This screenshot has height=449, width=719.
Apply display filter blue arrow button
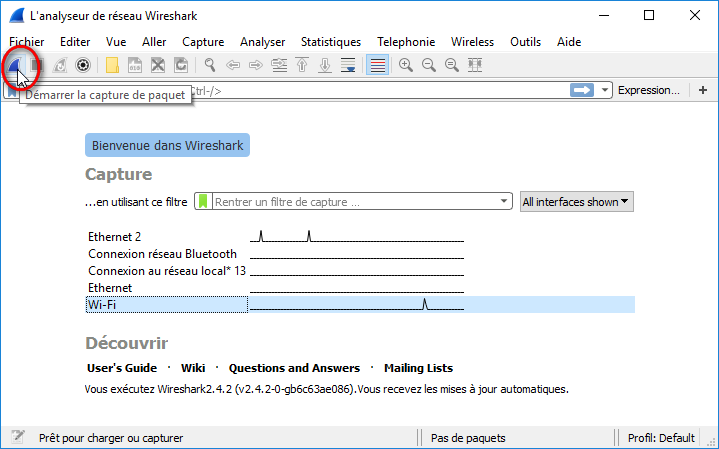581,90
